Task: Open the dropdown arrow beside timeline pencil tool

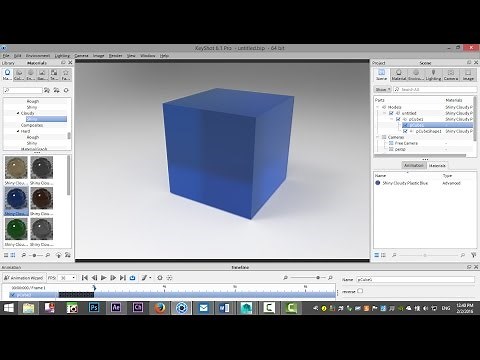Action: [150, 278]
